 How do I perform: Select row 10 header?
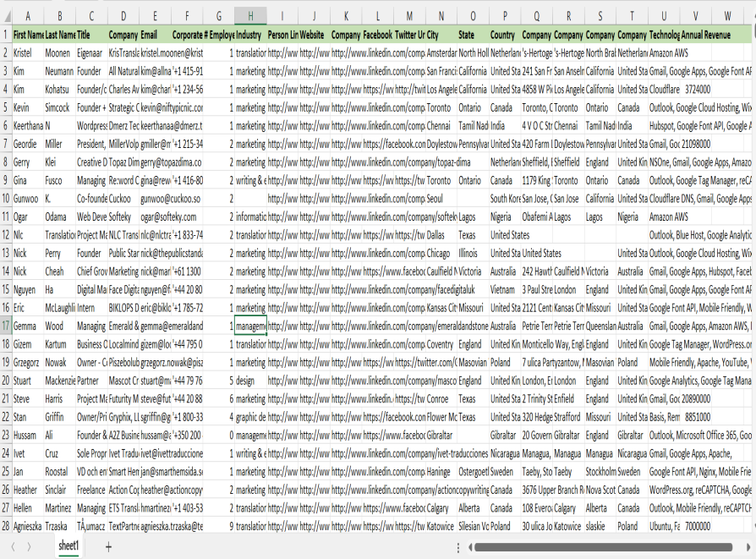click(6, 198)
